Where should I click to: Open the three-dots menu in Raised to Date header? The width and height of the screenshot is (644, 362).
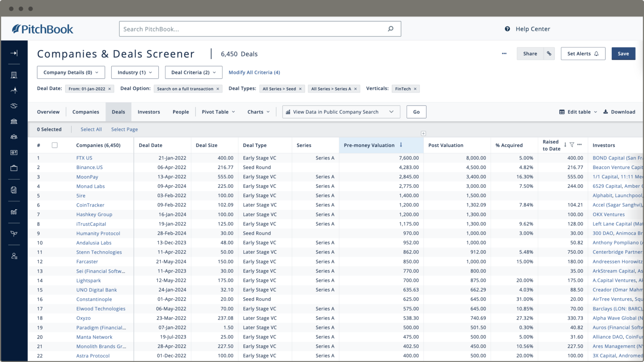coord(580,145)
